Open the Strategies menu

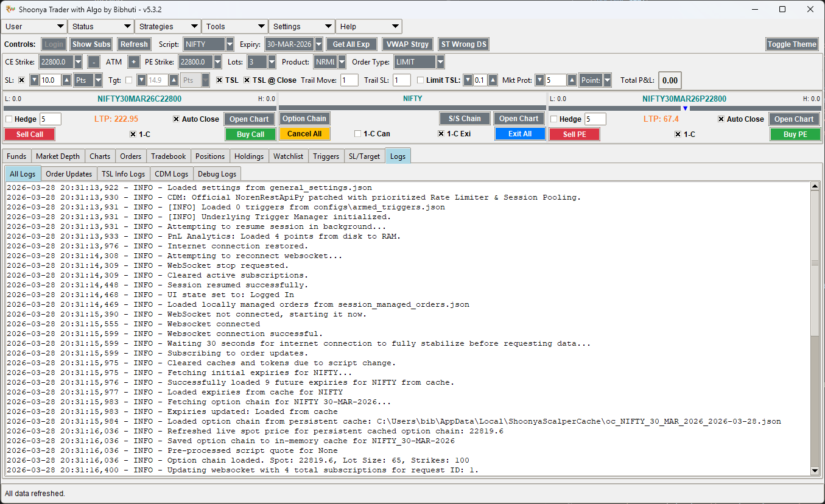(167, 26)
